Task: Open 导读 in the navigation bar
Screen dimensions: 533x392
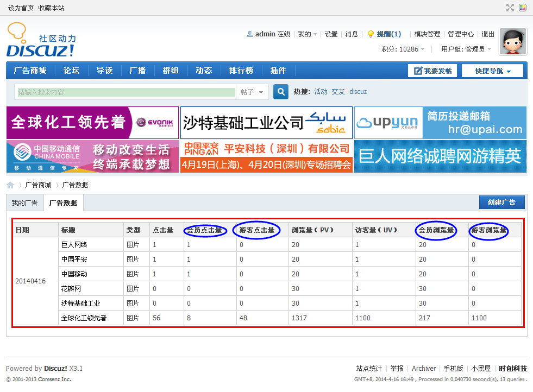Action: pos(105,71)
